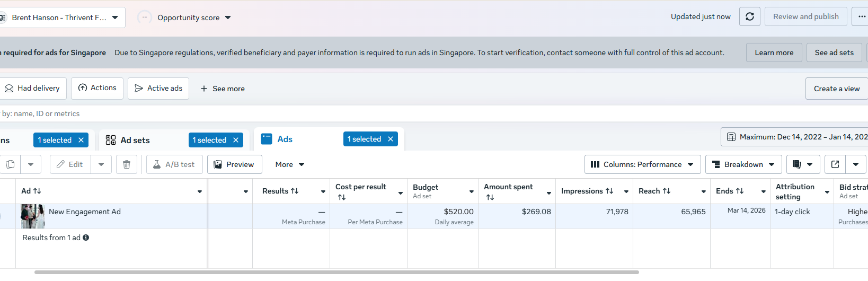Clear the Ads tab selection X
The image size is (868, 281).
pyautogui.click(x=391, y=139)
